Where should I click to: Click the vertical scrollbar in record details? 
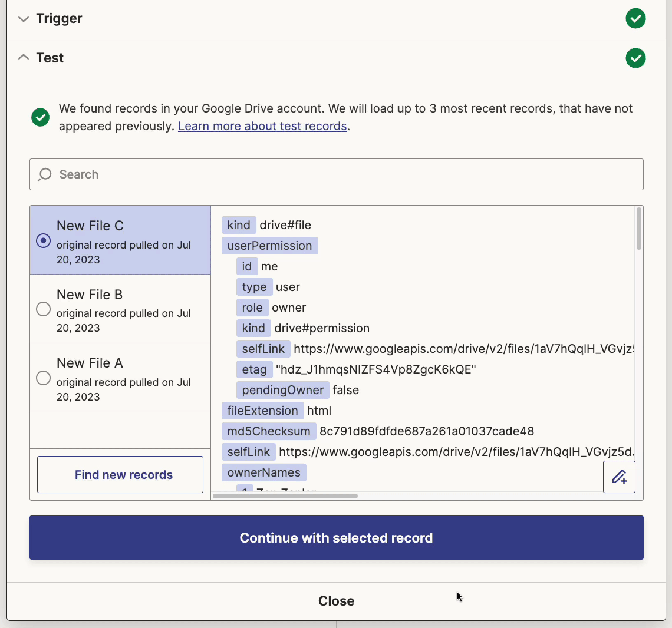[x=639, y=229]
